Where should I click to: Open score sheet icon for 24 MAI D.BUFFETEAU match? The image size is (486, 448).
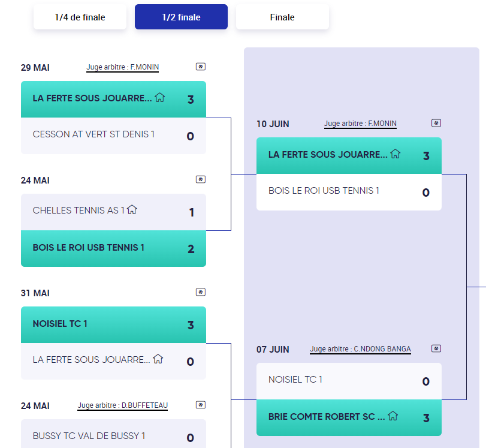tap(201, 405)
